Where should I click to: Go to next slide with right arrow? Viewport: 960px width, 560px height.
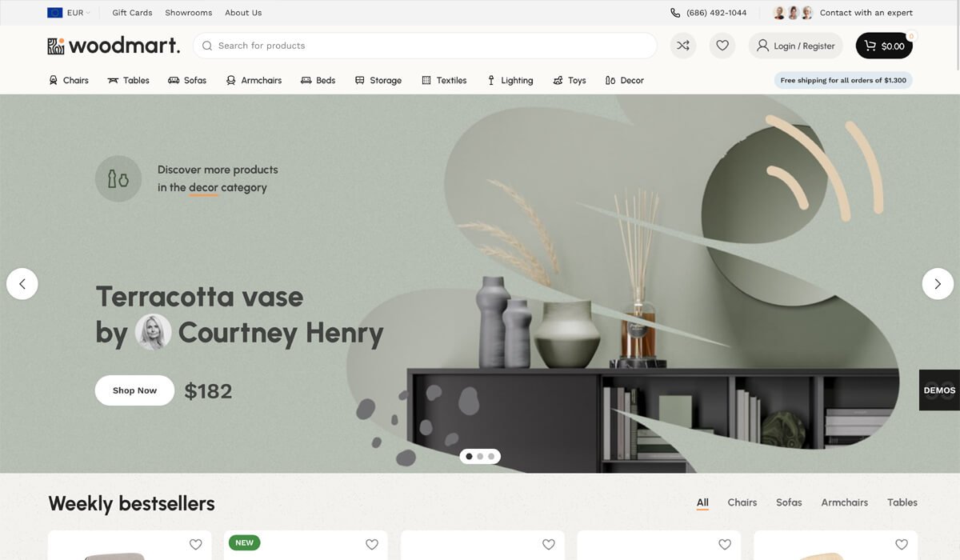click(x=938, y=284)
